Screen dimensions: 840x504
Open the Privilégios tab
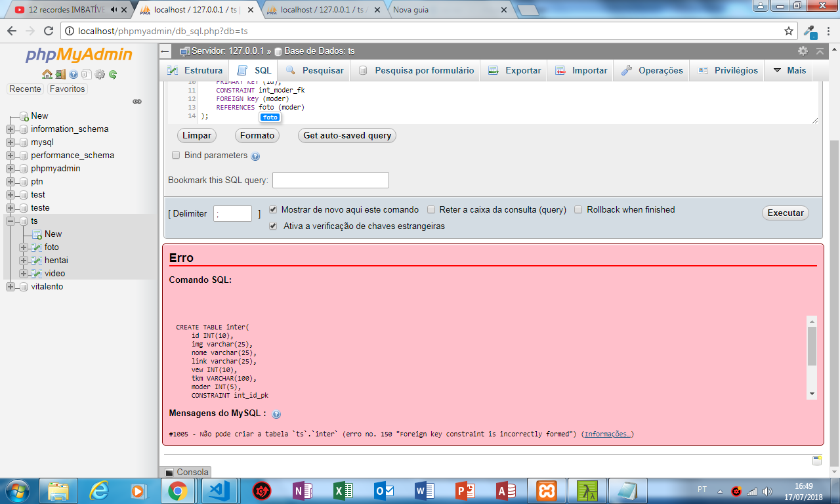pyautogui.click(x=728, y=70)
